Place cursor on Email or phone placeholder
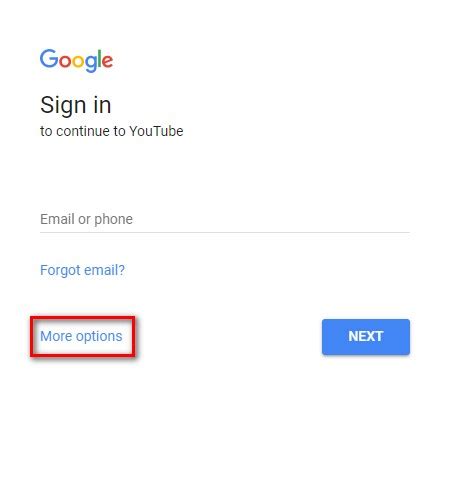Viewport: 450px width, 501px height. click(x=86, y=219)
